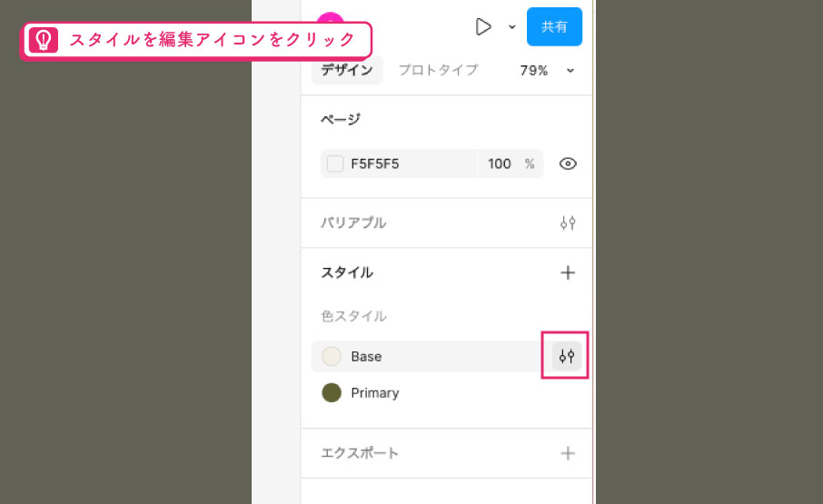Click the Base color style swatch

[332, 357]
